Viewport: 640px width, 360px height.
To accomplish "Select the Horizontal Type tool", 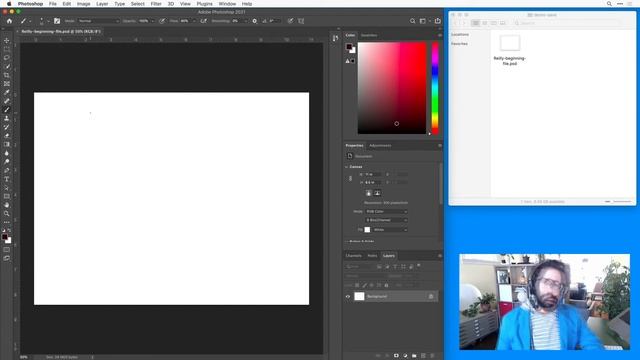I will (7, 179).
